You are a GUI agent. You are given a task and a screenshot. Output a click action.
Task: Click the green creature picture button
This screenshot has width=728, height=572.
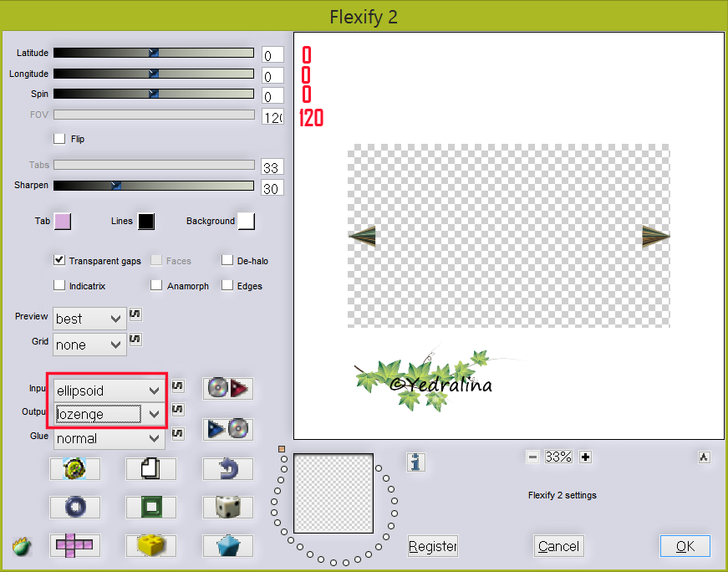(x=75, y=468)
